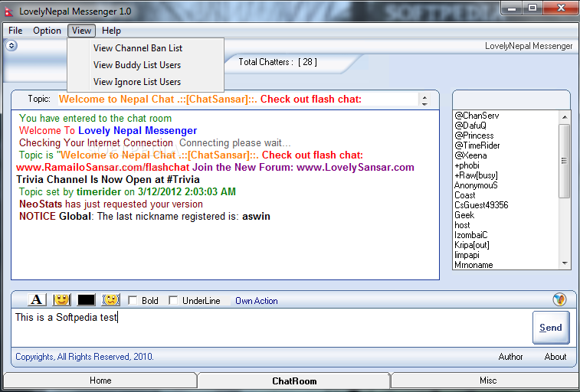Enable the Bold checkbox
580x392 pixels.
133,300
